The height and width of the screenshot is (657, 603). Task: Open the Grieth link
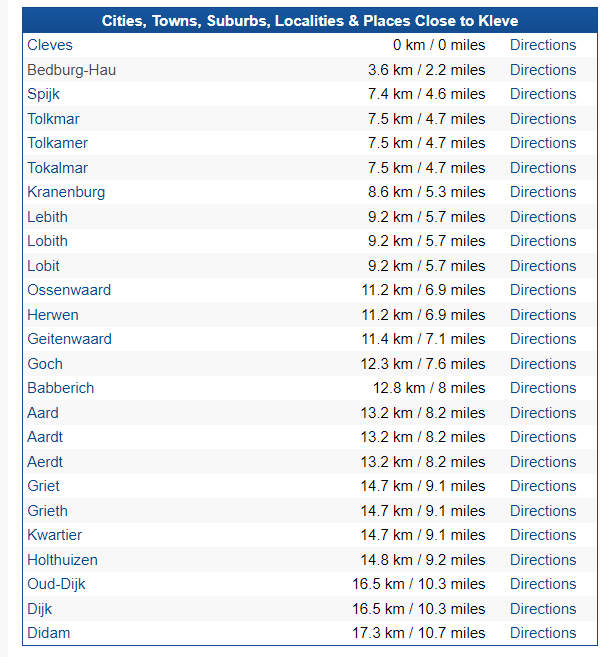click(x=48, y=511)
